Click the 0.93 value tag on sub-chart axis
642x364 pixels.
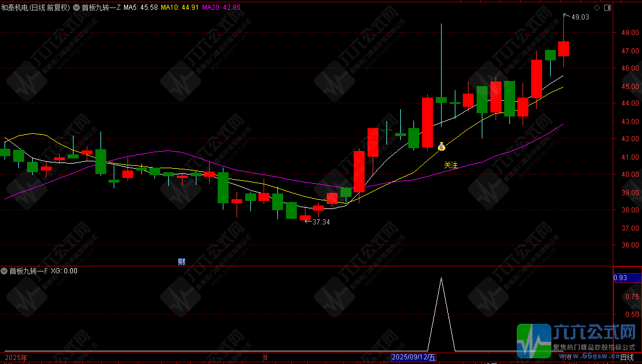tap(620, 278)
